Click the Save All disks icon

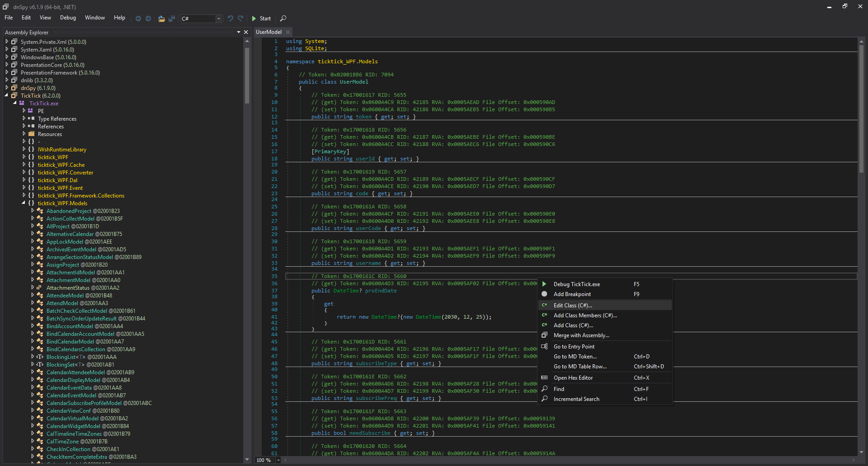click(x=172, y=19)
